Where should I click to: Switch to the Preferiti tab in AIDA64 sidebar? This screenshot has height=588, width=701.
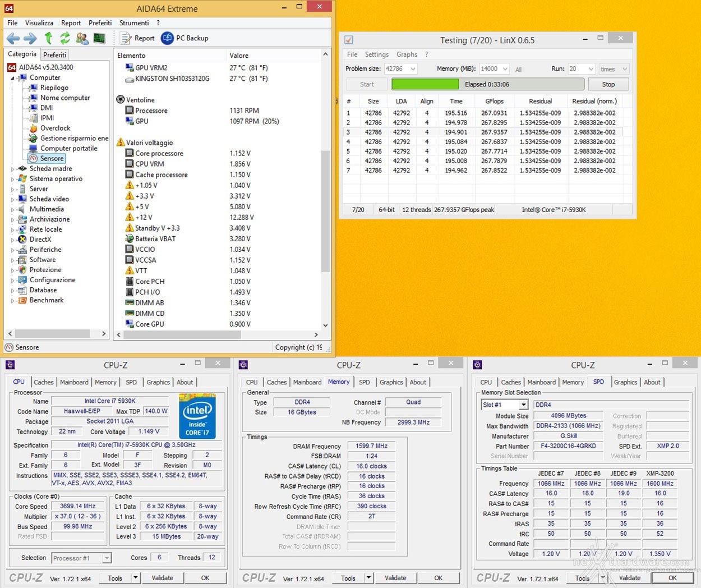pos(55,54)
